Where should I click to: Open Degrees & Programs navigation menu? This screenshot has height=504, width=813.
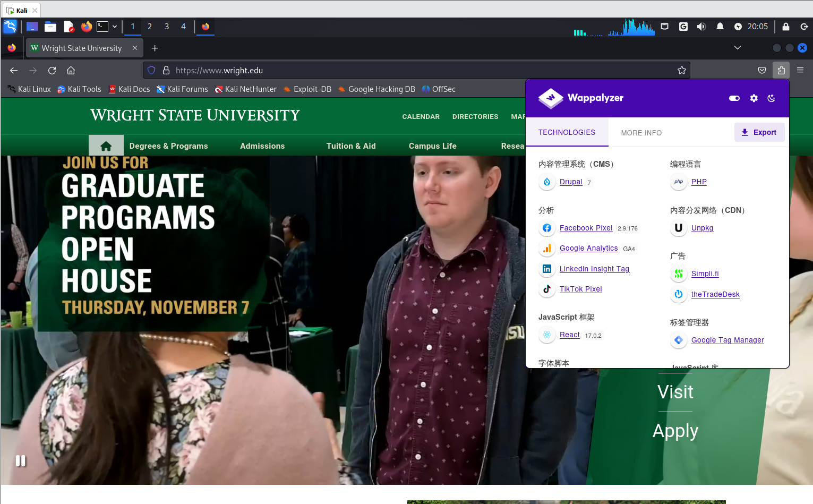pos(168,146)
